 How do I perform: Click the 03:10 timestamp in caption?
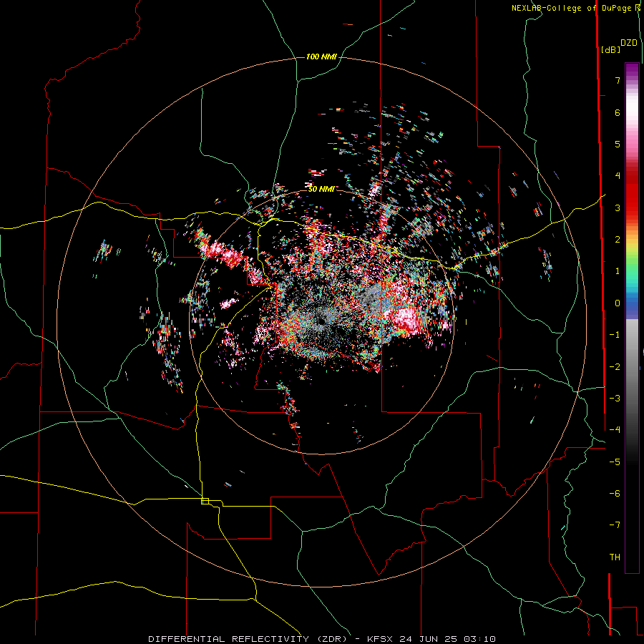click(x=479, y=639)
